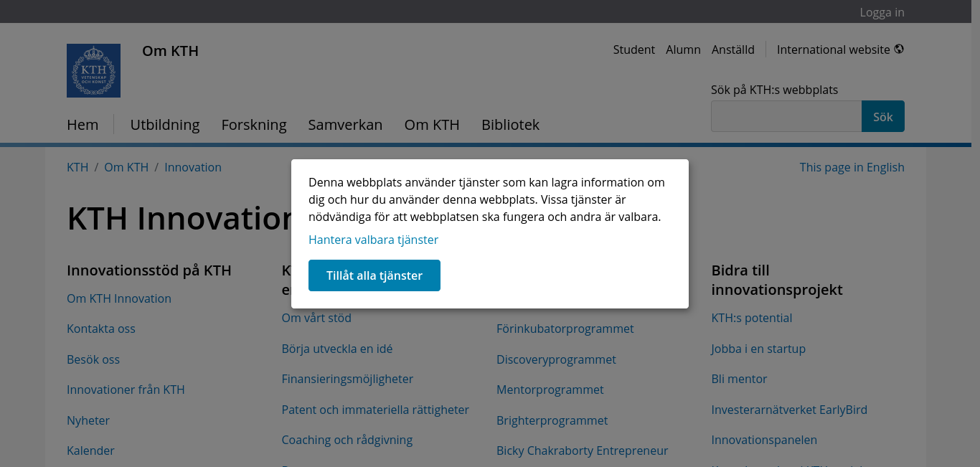Click Bidra till innovationsprojekt heading

[x=777, y=280]
